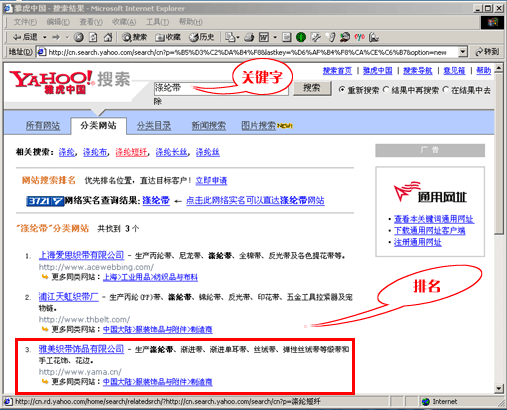Switch to the 所有网站 tab

pyautogui.click(x=43, y=126)
